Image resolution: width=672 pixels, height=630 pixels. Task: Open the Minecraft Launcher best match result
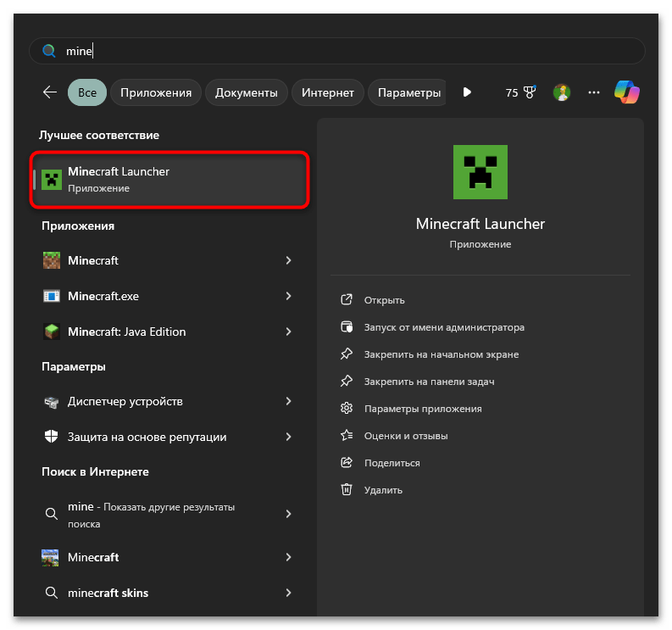tap(169, 180)
